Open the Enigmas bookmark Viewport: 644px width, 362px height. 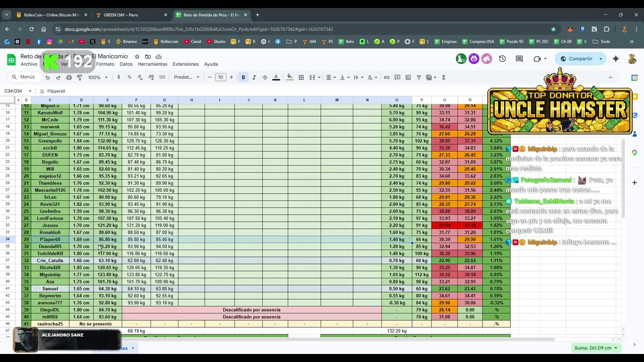pos(445,42)
